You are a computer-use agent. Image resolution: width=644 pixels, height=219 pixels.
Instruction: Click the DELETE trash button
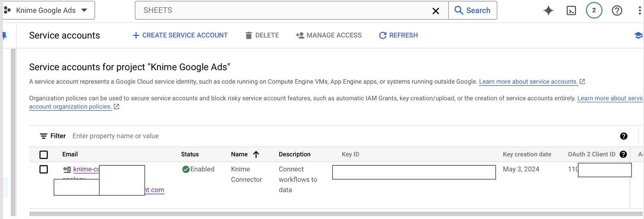tap(262, 35)
